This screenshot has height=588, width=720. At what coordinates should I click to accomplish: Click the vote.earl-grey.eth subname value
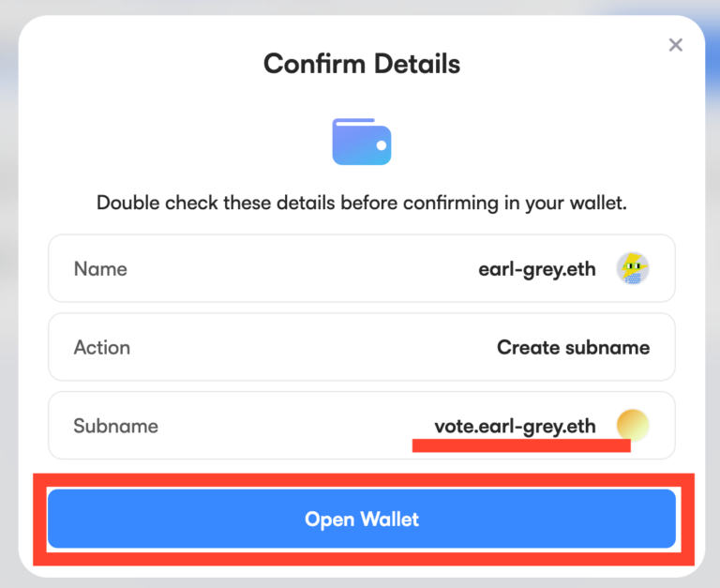pyautogui.click(x=515, y=426)
